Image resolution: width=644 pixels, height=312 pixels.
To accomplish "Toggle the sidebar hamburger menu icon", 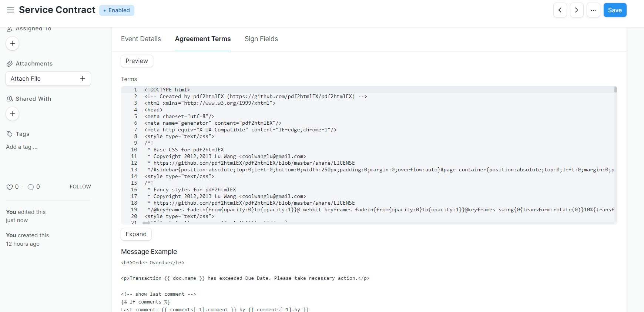I will [10, 10].
